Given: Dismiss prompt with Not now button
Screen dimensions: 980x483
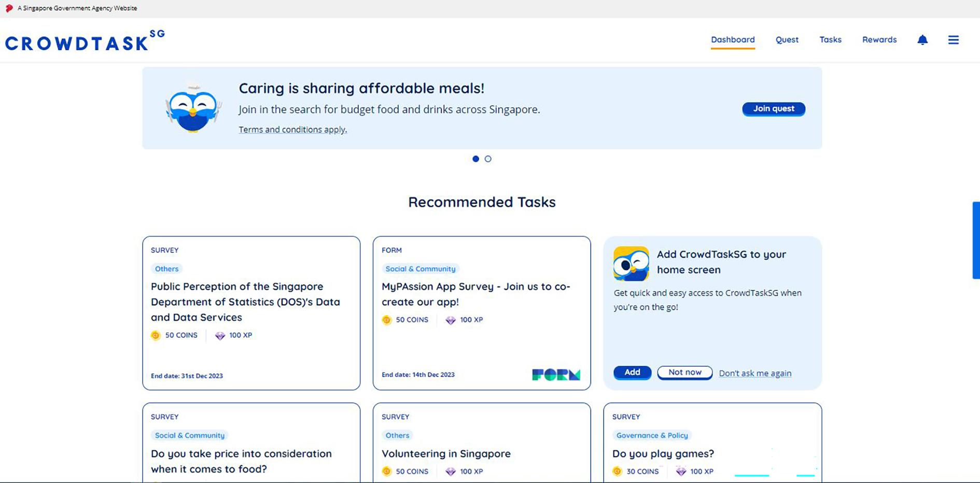Looking at the screenshot, I should coord(684,372).
